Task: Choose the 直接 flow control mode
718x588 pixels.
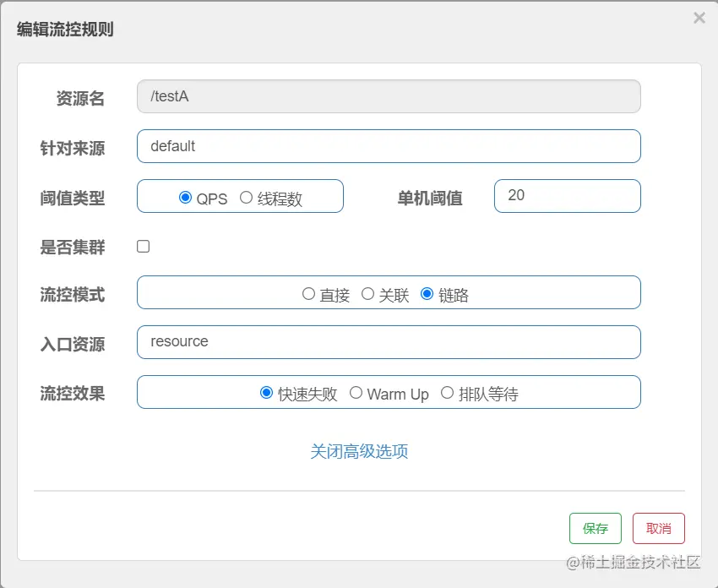Action: [x=308, y=293]
